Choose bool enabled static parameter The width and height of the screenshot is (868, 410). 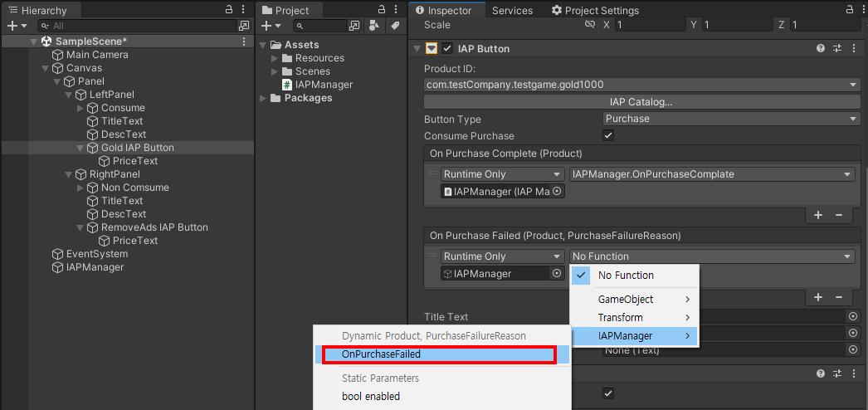(x=442, y=396)
